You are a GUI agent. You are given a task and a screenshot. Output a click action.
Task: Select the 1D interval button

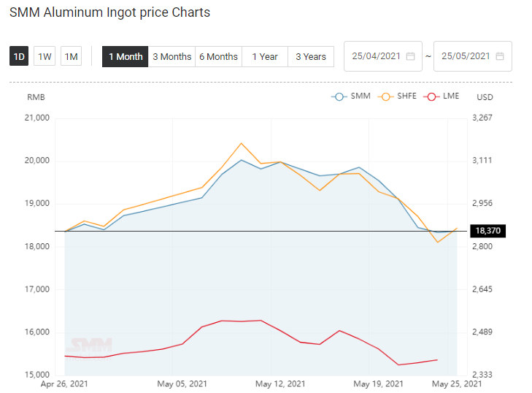coord(19,56)
